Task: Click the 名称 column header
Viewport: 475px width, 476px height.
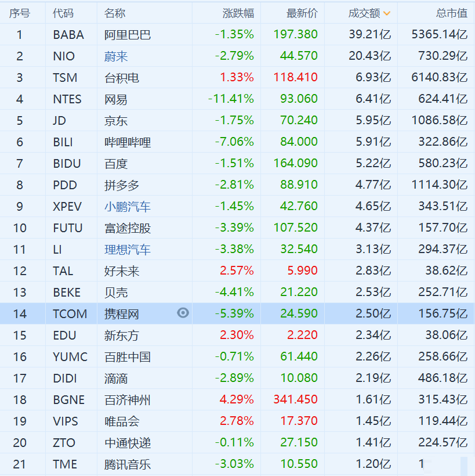Action: pos(115,13)
